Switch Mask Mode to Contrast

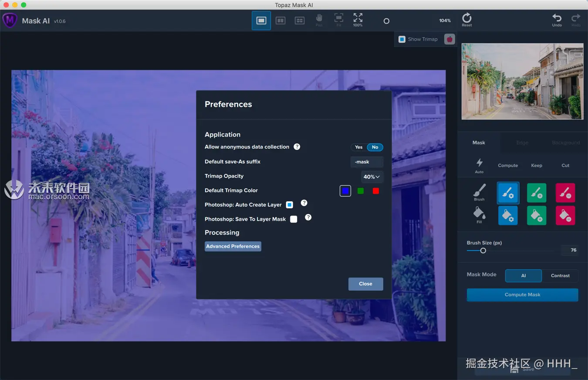pos(560,276)
